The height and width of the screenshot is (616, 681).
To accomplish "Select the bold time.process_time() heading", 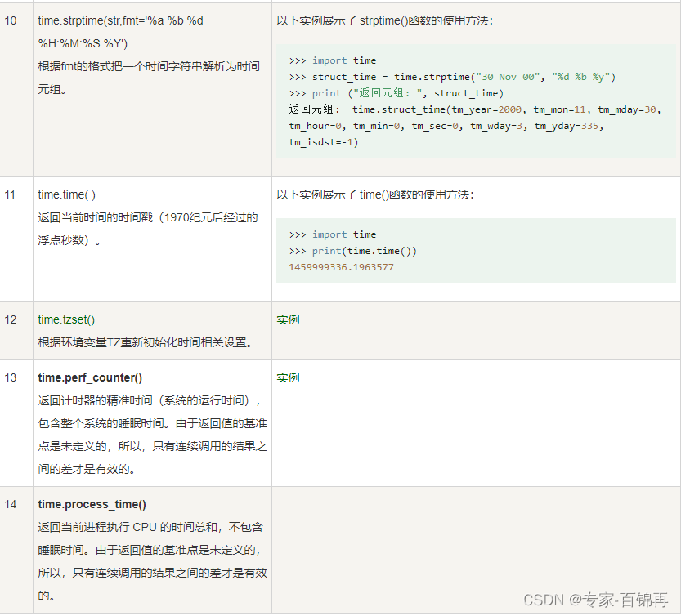I will (92, 504).
